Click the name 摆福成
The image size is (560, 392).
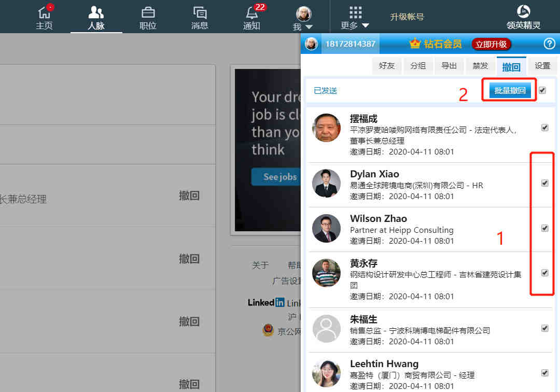[x=363, y=119]
